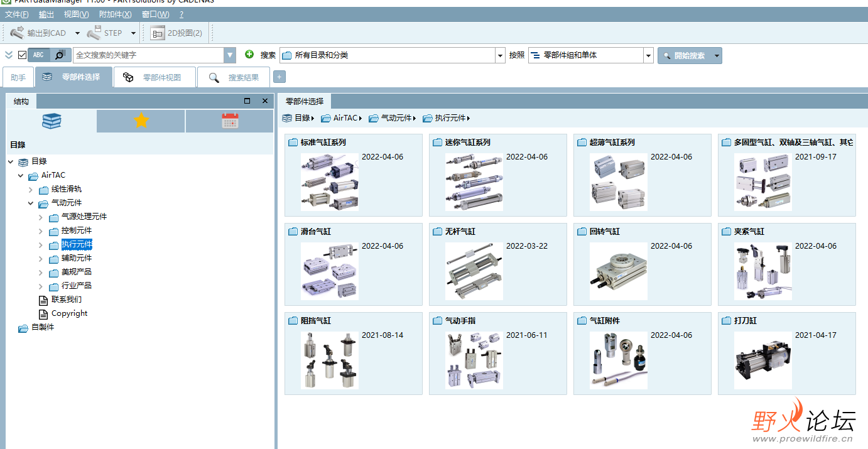Expand the 线性滑轨 tree node
This screenshot has height=449, width=868.
31,189
